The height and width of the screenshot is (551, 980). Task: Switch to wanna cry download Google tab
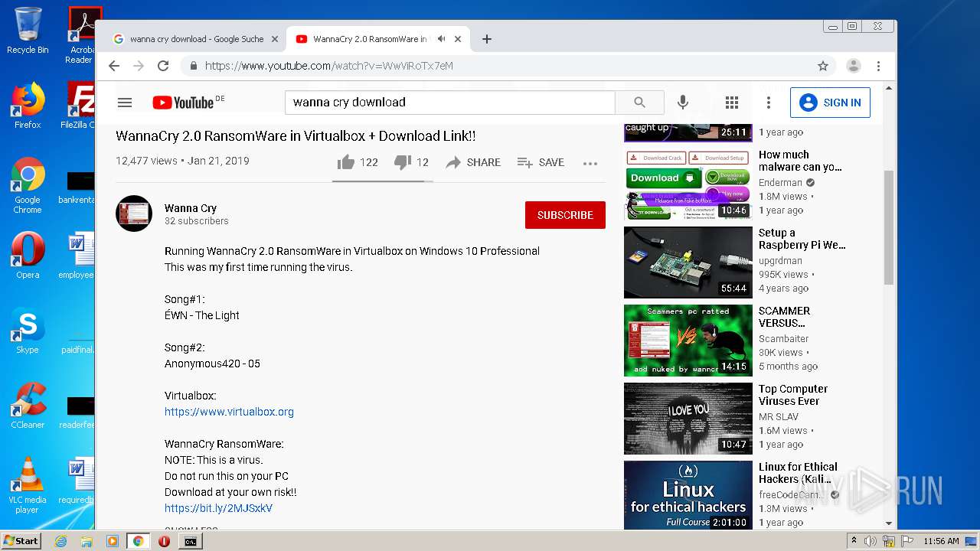click(197, 39)
